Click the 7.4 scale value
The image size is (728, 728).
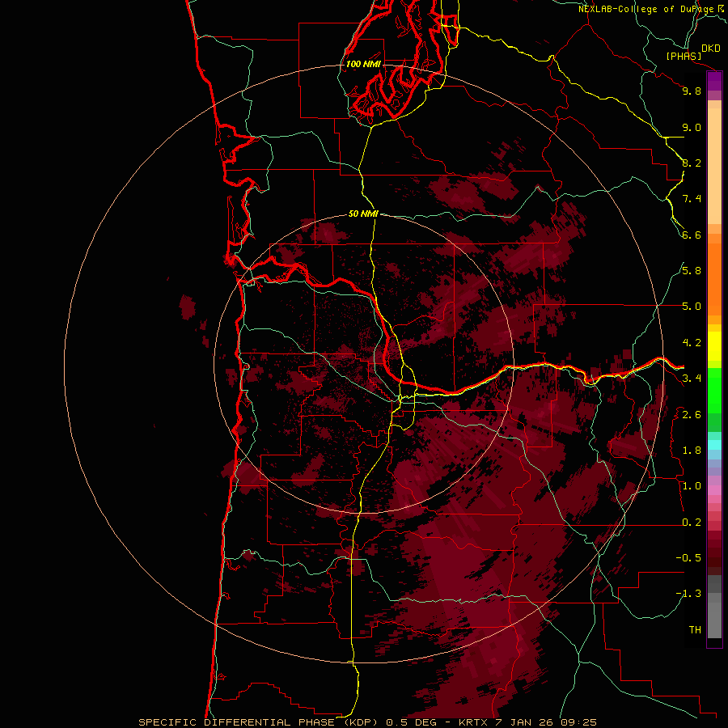pos(692,199)
